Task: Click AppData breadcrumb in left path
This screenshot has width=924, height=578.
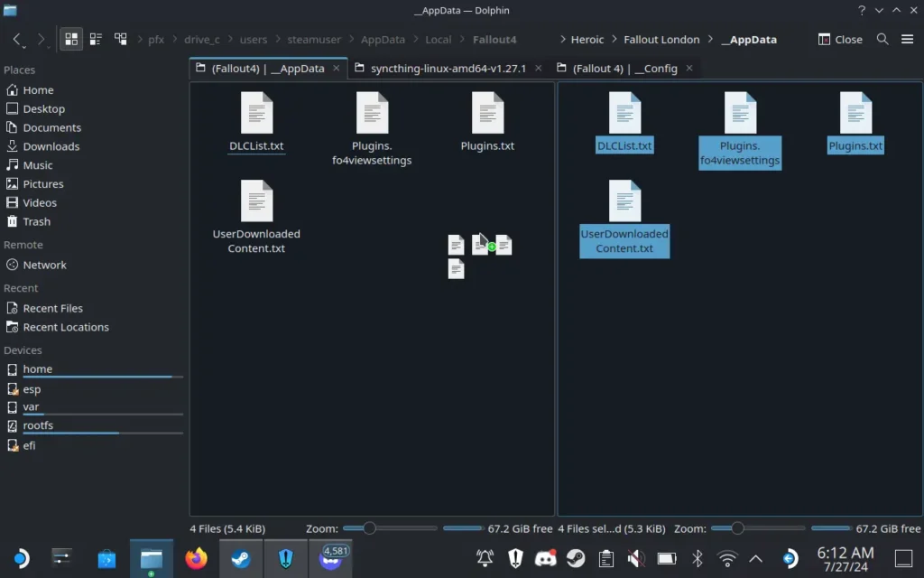Action: pos(383,40)
